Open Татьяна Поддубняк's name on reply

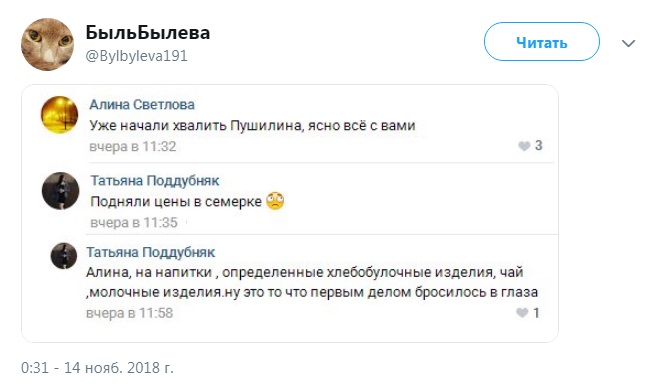(150, 252)
